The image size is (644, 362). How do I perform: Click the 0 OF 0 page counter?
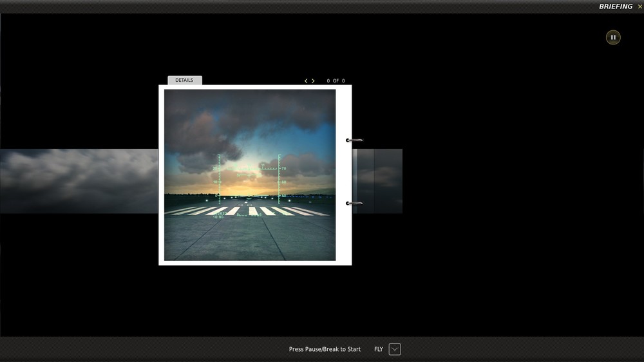coord(336,81)
